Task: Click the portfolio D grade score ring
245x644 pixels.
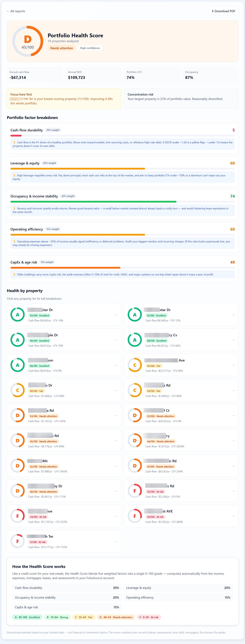Action: click(x=28, y=41)
